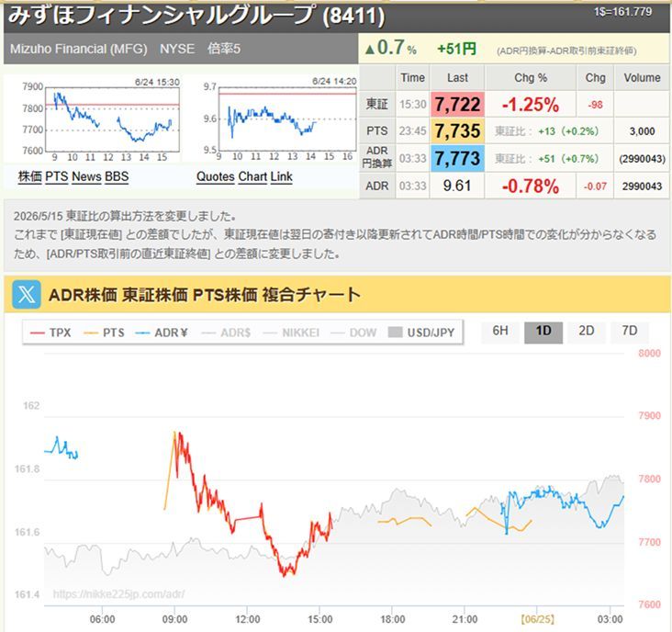Open the Quotes link

pos(216,176)
